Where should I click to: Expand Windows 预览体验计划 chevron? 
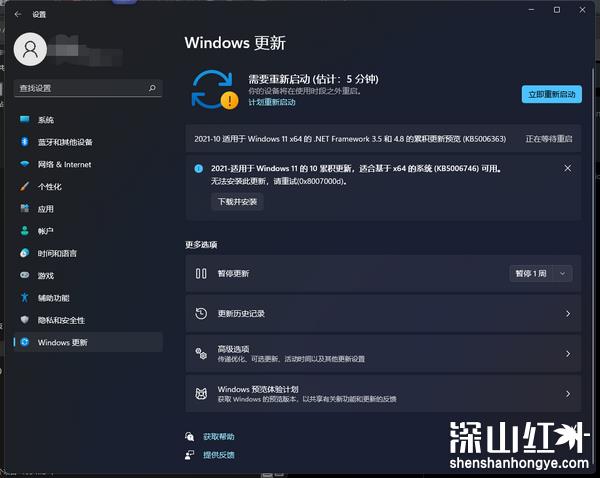(x=568, y=394)
